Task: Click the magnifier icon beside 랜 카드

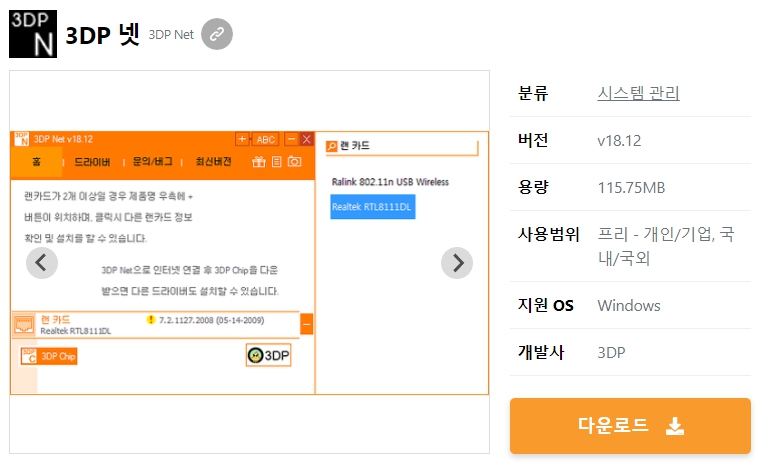Action: click(332, 146)
